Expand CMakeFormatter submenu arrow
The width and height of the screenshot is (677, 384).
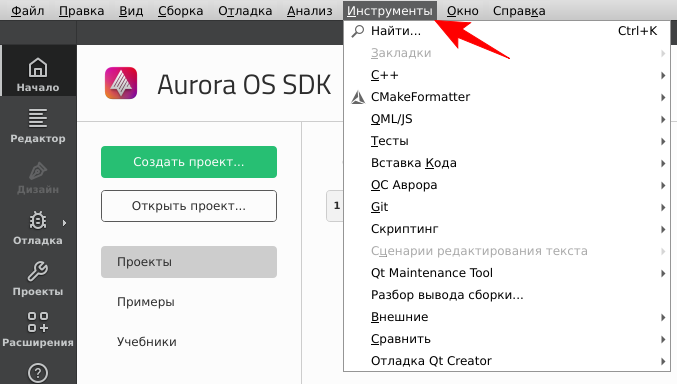point(663,98)
